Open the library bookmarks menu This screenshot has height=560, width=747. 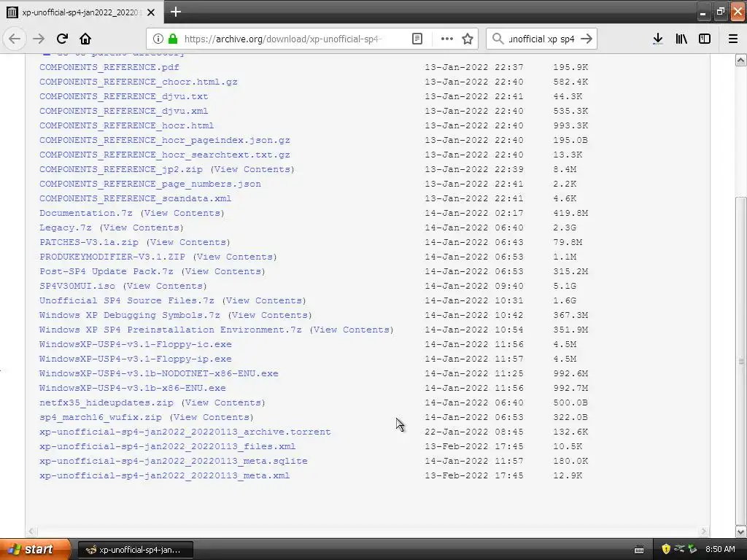point(681,39)
